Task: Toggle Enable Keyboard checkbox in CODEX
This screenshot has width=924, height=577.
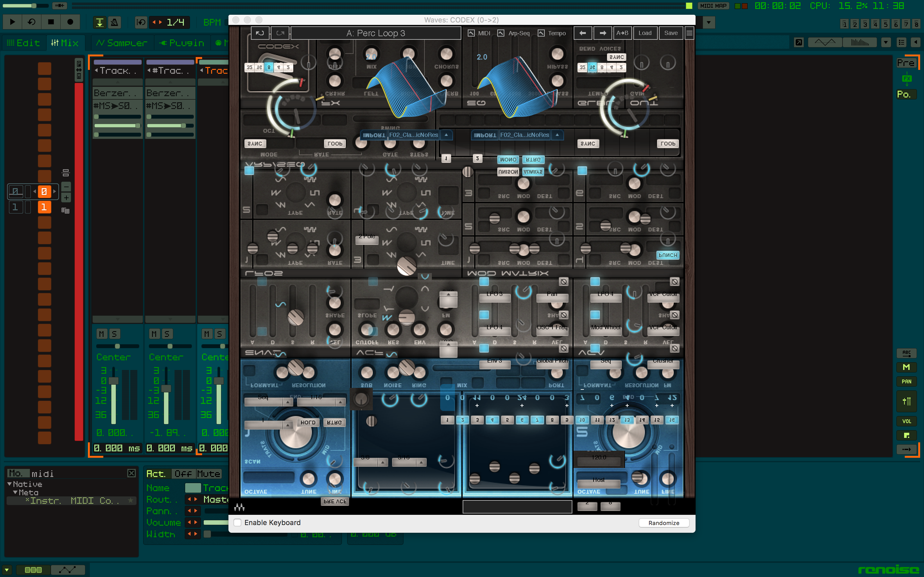Action: (237, 523)
